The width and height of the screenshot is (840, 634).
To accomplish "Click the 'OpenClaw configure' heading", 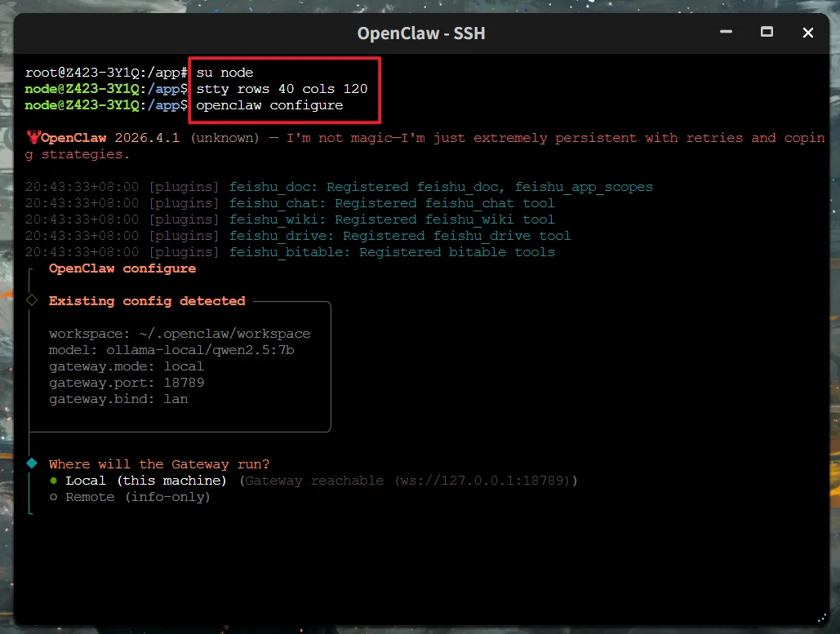I will tap(122, 268).
